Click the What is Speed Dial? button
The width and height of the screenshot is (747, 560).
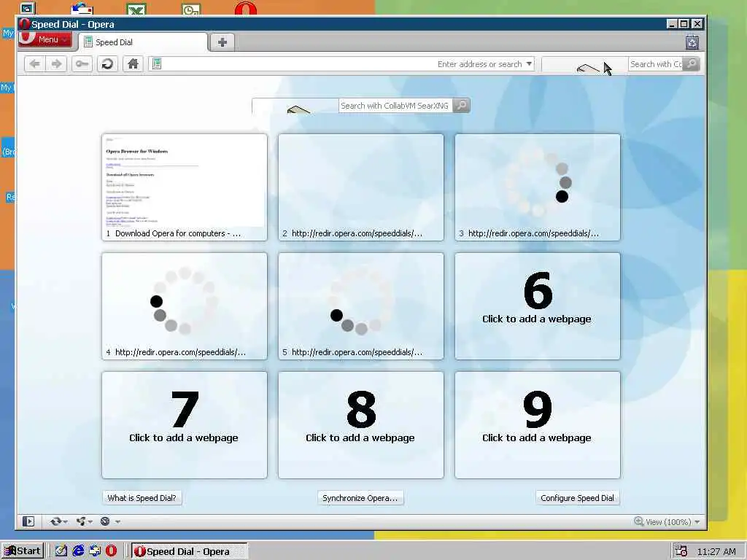pos(142,498)
